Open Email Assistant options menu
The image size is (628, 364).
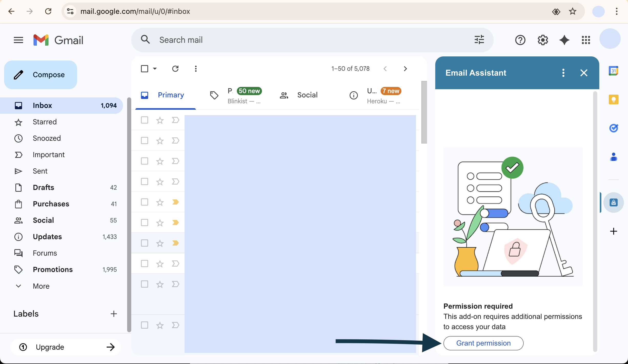click(x=563, y=73)
